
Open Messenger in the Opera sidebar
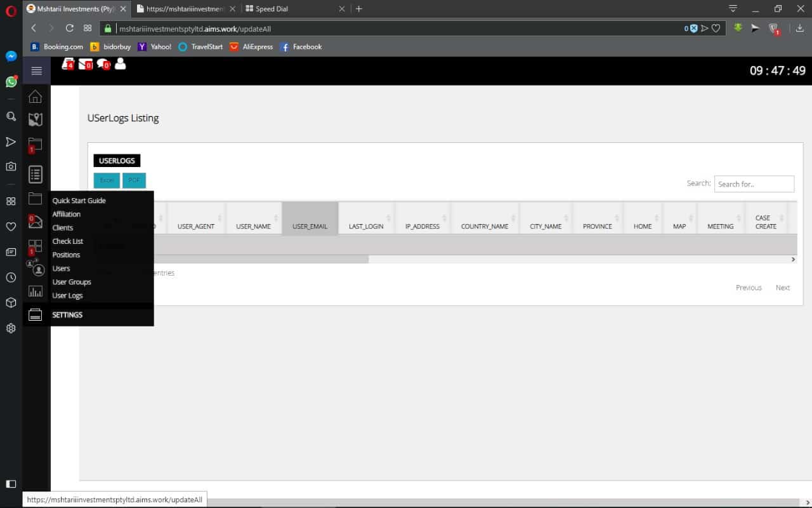point(11,56)
